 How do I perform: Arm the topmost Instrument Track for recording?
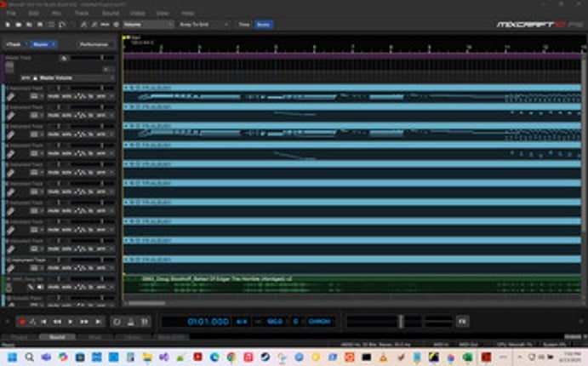tap(101, 96)
